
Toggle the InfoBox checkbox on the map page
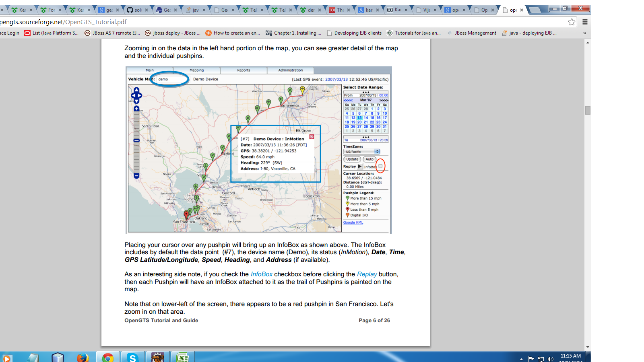pos(380,166)
